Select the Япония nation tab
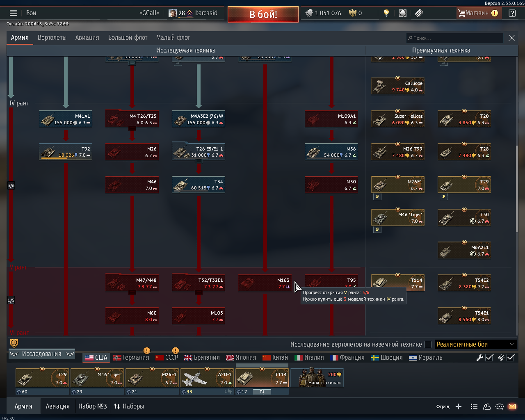Screen dimensions: 525x420 pos(241,358)
